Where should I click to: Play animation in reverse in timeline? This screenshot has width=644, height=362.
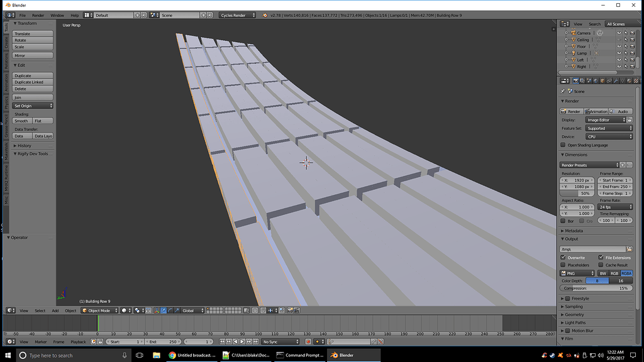pyautogui.click(x=235, y=341)
